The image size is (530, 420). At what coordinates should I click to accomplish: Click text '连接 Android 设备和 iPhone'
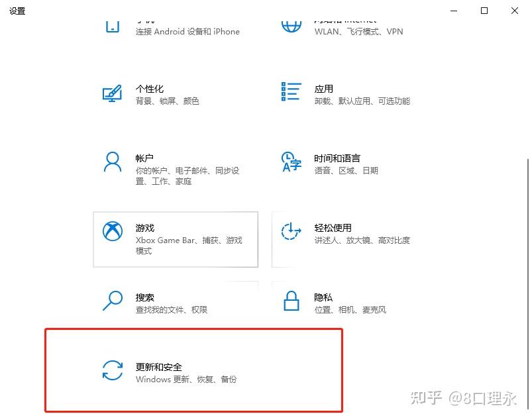pyautogui.click(x=187, y=32)
